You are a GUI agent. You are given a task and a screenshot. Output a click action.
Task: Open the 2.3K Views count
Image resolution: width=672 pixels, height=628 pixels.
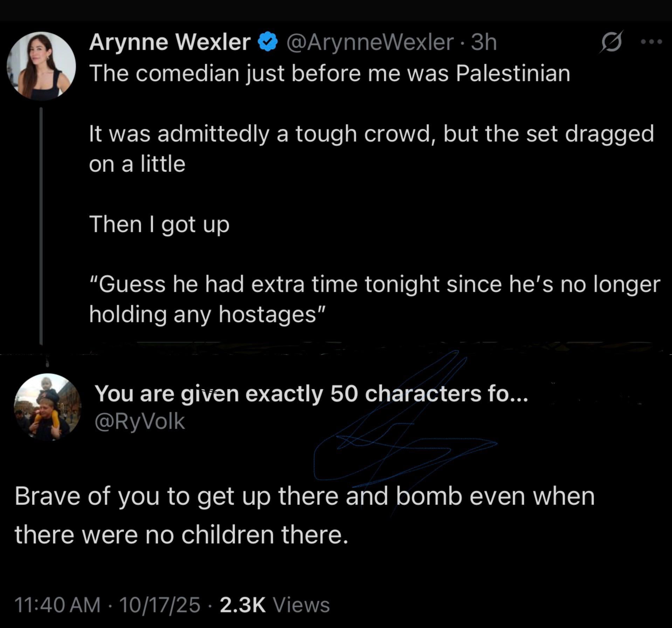(x=275, y=605)
